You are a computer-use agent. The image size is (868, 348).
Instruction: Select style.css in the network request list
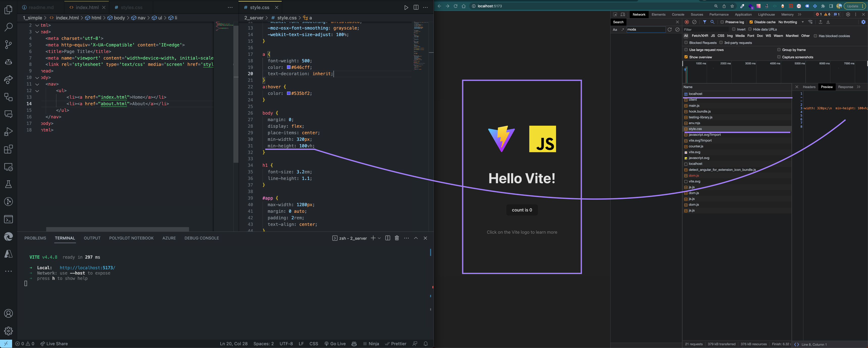tap(695, 129)
